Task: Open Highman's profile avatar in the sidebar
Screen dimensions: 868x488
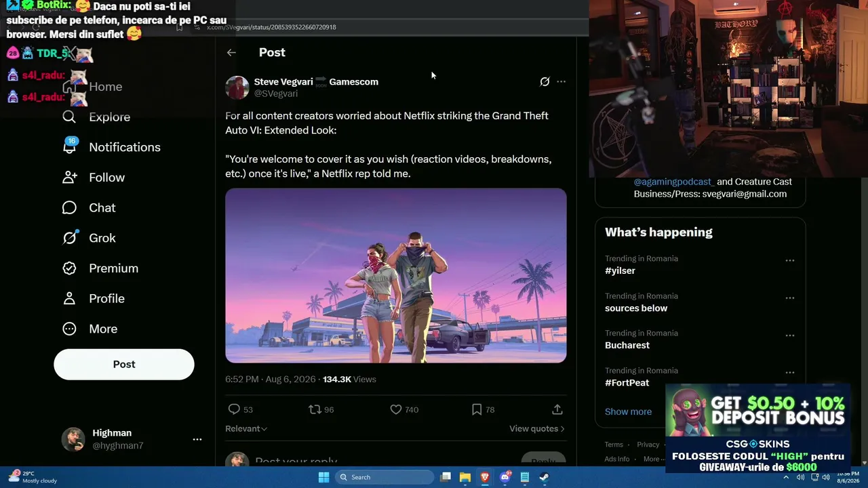Action: [x=73, y=439]
